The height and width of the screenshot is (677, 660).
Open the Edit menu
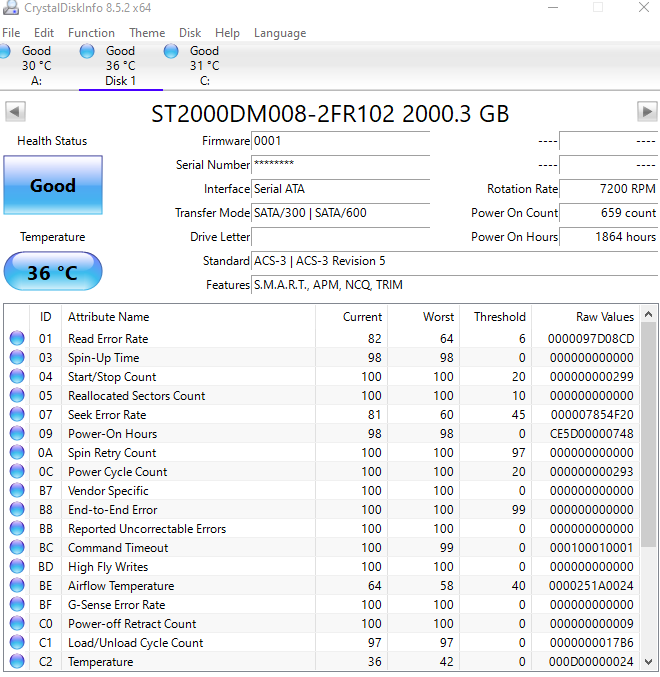[x=44, y=33]
